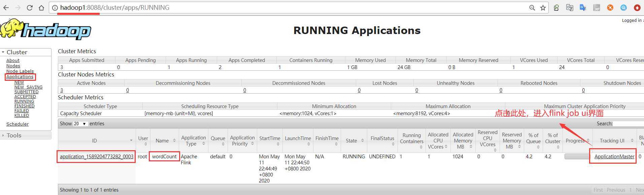The height and width of the screenshot is (195, 644).
Task: Open the About link in Cluster menu
Action: pos(13,60)
